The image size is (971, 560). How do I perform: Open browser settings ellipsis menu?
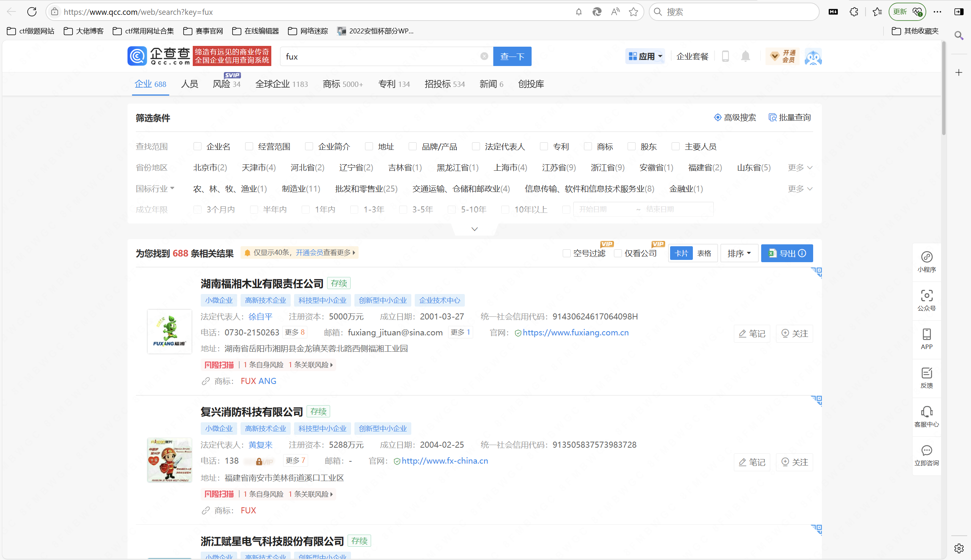point(938,12)
